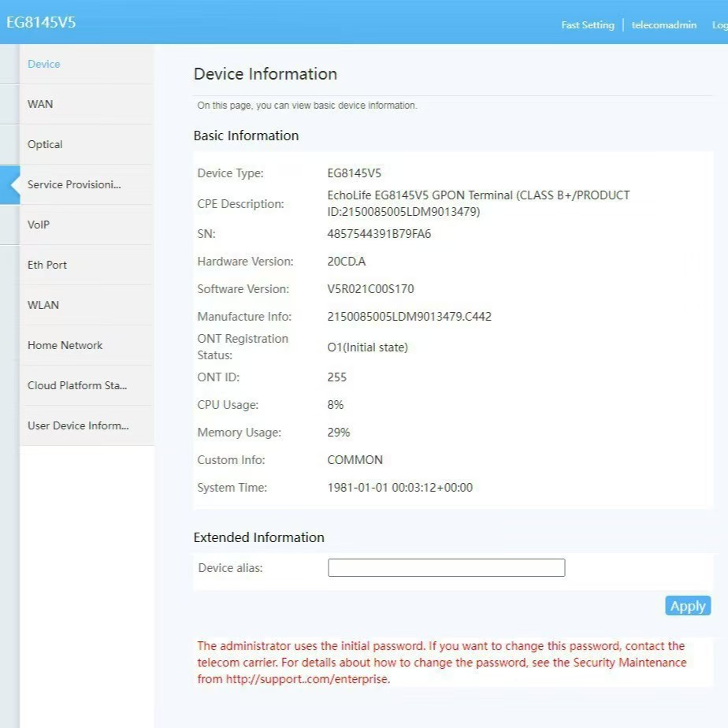Select the WAN sidebar menu item
The height and width of the screenshot is (728, 728).
(40, 104)
